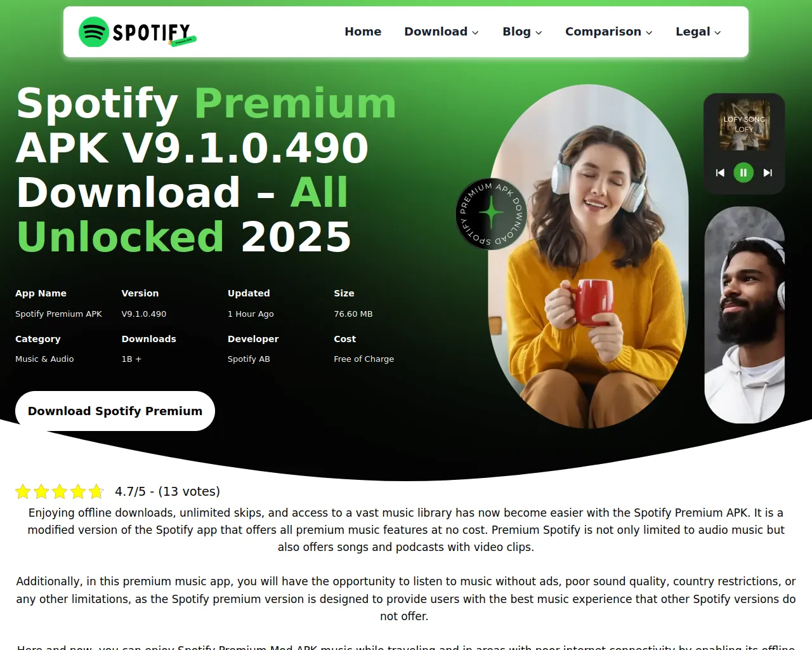Select the third rating star

coord(60,491)
